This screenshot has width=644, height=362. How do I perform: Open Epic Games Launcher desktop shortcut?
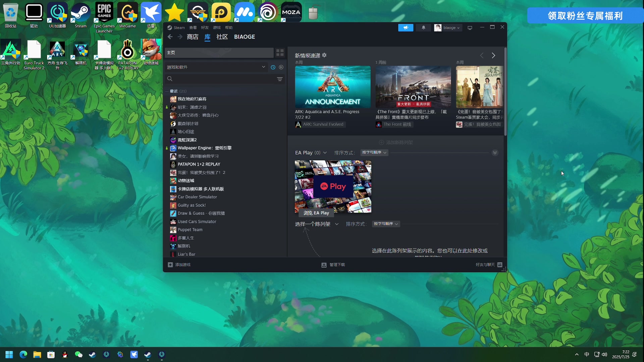point(104,18)
